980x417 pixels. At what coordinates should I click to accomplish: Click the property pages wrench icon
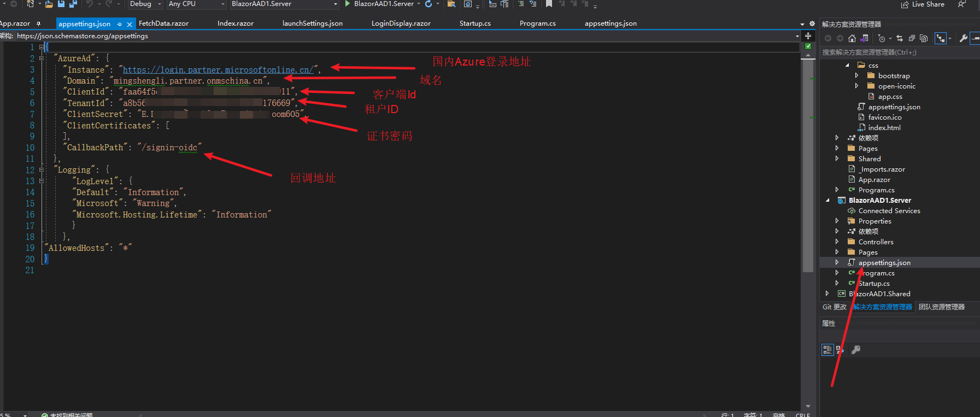point(856,350)
